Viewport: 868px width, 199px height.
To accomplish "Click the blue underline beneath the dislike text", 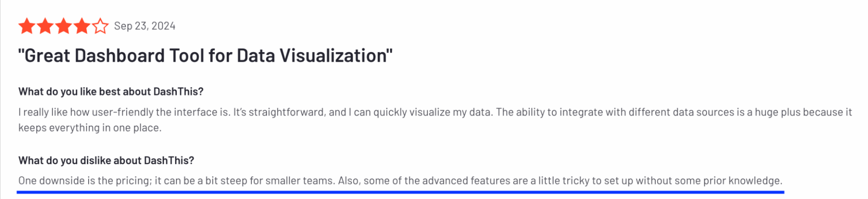I will pos(399,192).
